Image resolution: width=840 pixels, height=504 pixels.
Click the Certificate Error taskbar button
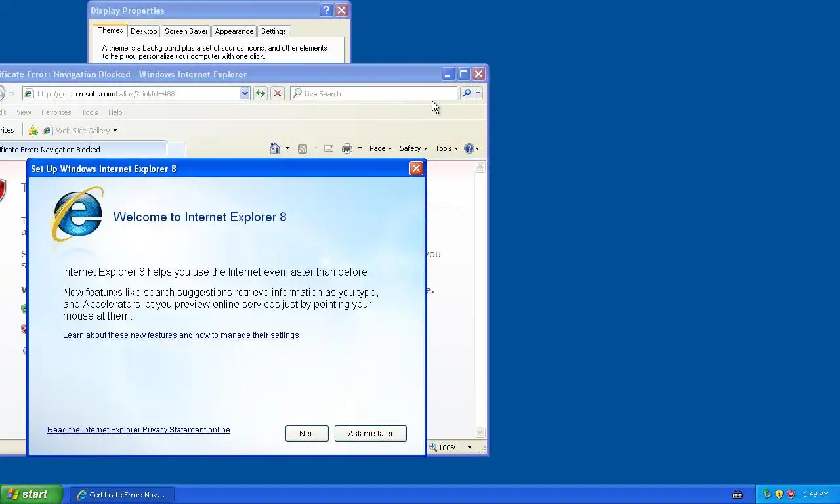(x=122, y=495)
